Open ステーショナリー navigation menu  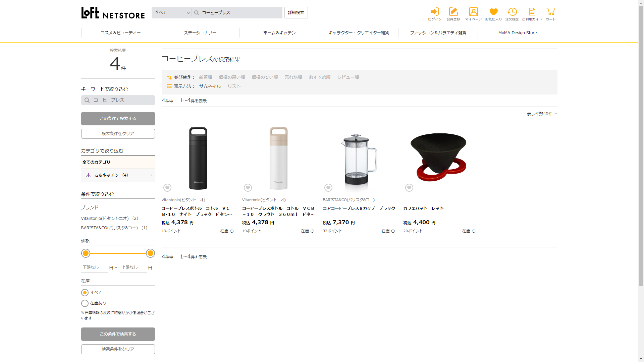coord(200,33)
